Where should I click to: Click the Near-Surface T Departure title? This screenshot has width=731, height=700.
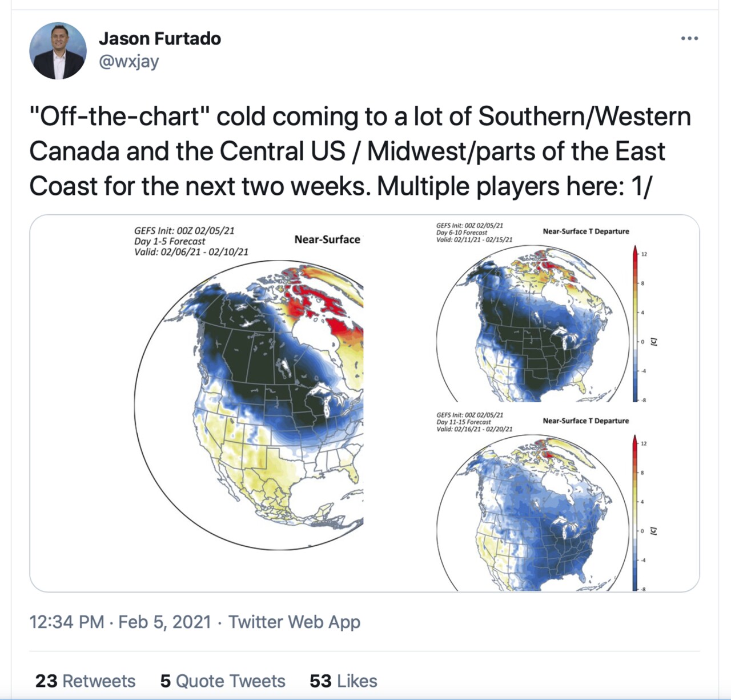[x=586, y=231]
